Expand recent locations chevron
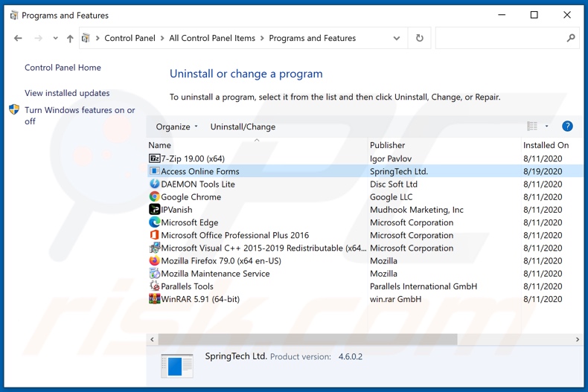Image resolution: width=588 pixels, height=392 pixels. (x=55, y=39)
